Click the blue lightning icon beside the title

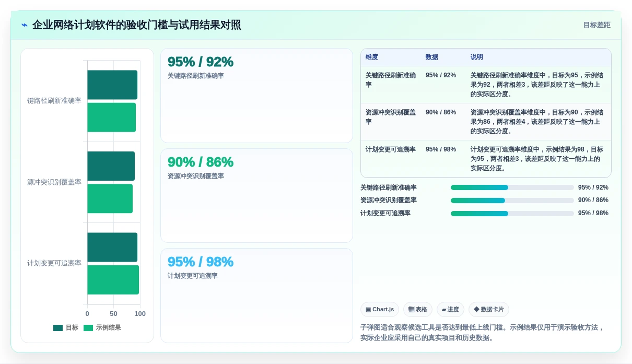coord(25,25)
